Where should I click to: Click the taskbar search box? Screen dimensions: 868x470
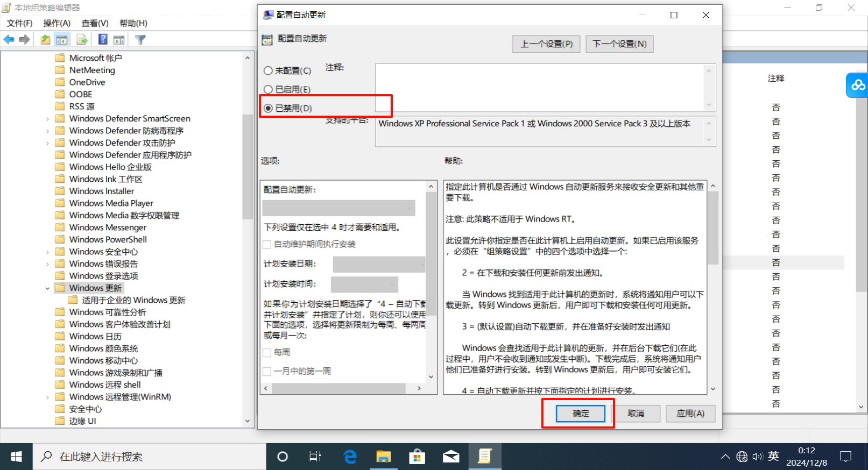tap(150, 457)
